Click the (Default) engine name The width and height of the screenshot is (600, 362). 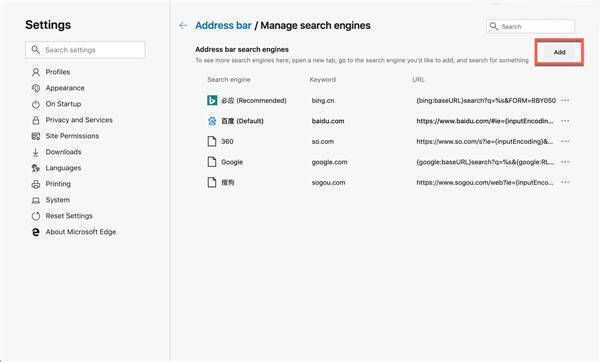(x=242, y=121)
